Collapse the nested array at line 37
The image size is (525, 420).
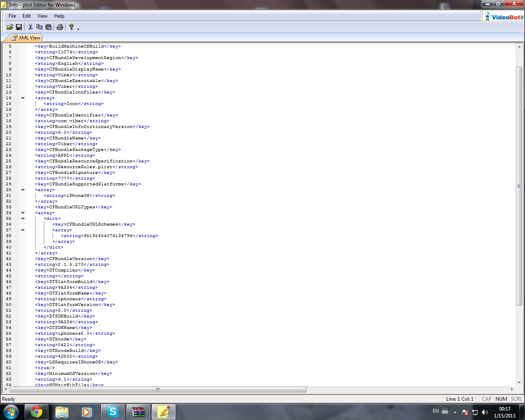coord(23,230)
